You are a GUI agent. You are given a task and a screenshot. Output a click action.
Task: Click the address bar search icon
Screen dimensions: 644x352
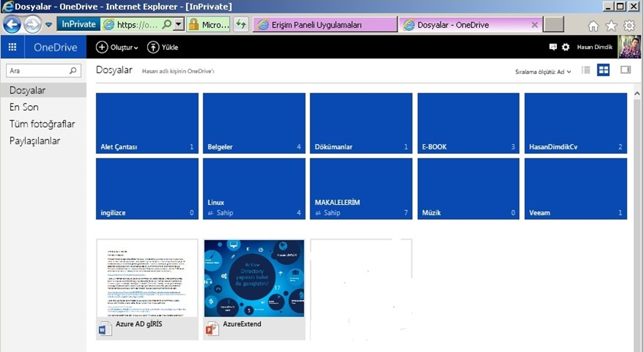167,24
